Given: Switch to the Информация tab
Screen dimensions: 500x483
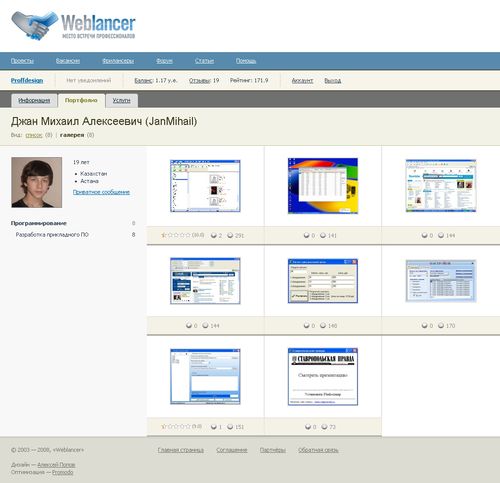Looking at the screenshot, I should pyautogui.click(x=34, y=100).
